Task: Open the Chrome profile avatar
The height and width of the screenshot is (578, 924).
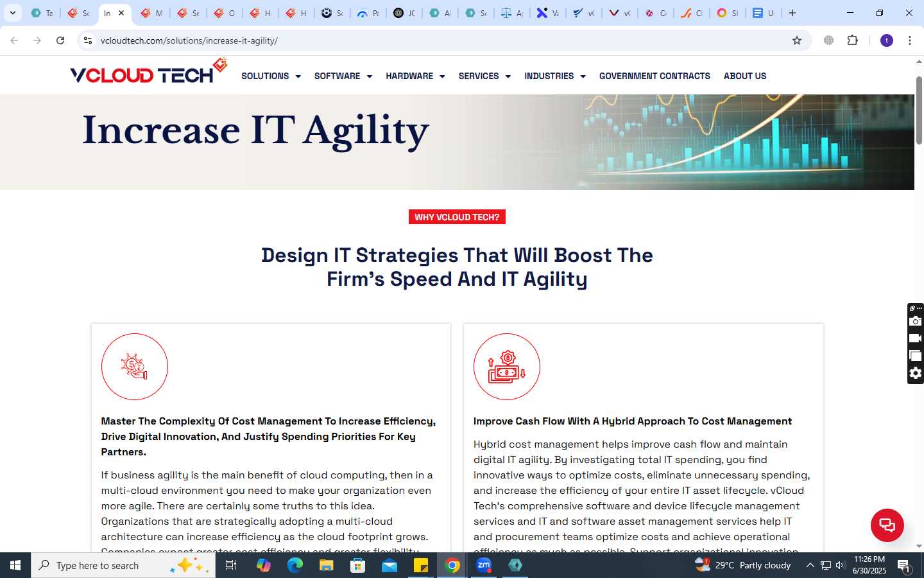Action: [x=887, y=40]
